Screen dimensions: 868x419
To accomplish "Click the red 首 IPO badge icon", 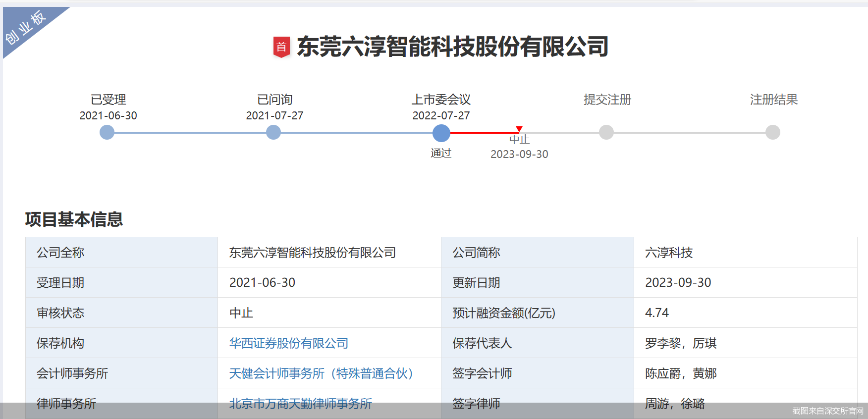I will 281,47.
